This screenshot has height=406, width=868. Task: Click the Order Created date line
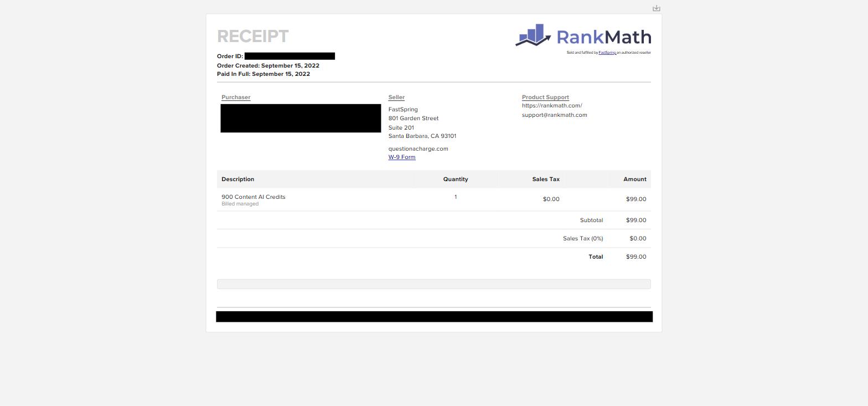pyautogui.click(x=268, y=65)
